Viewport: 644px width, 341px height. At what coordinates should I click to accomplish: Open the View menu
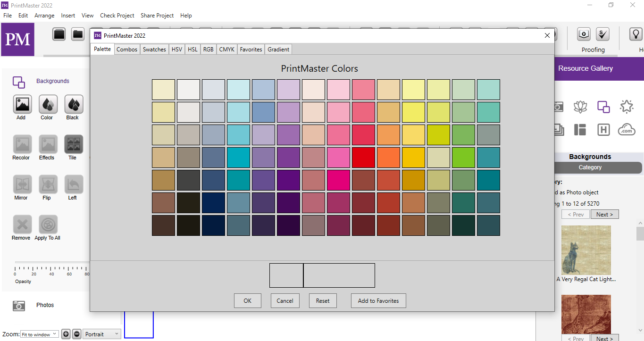tap(88, 16)
